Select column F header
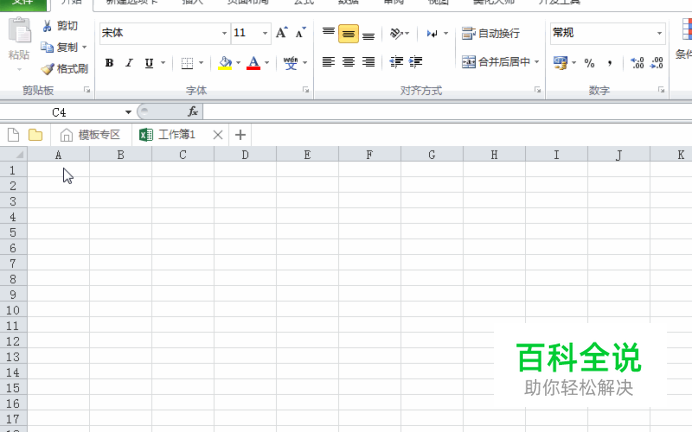This screenshot has width=692, height=432. point(369,154)
